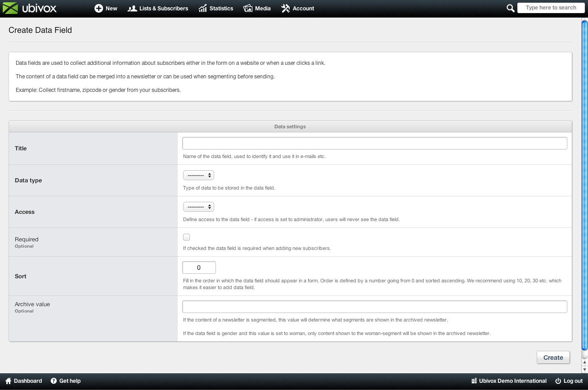Click the scrollbar up arrow above the down arrow
Screen dimensions: 588x390
click(584, 362)
